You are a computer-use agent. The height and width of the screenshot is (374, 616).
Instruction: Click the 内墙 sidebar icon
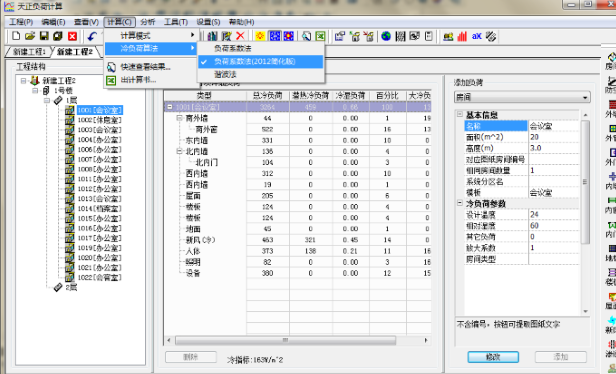click(x=611, y=176)
